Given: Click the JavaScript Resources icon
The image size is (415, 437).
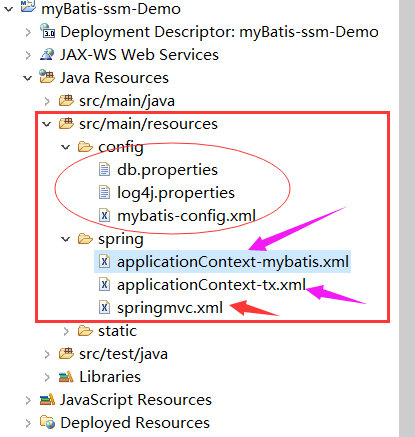Looking at the screenshot, I should 47,399.
